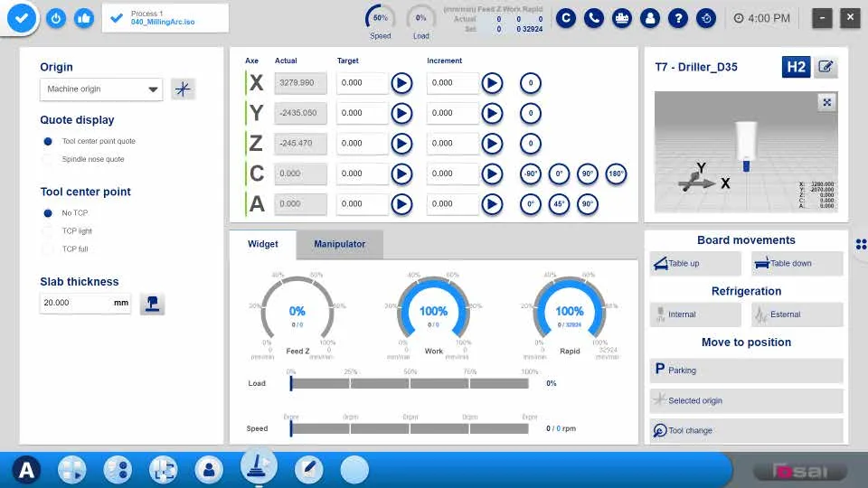This screenshot has height=488, width=868.
Task: Set A axis to 90°
Action: [588, 204]
